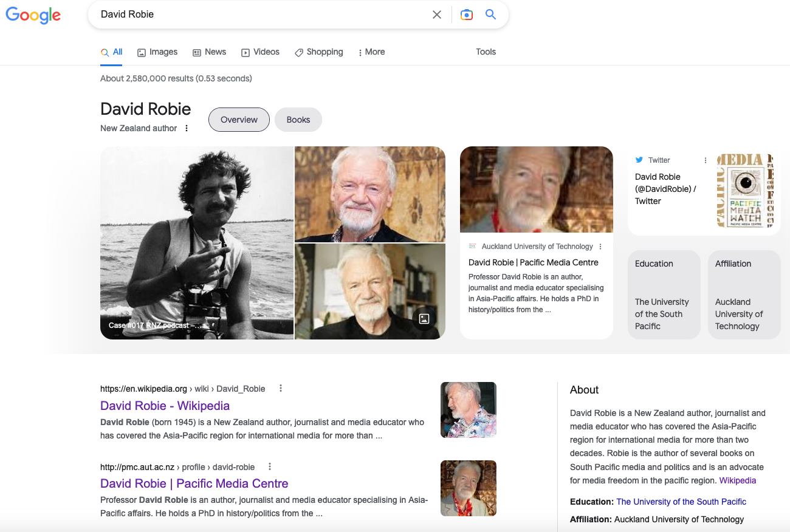Click the black-and-white photo of David Robie
Screen dimensions: 790x532
tap(197, 243)
